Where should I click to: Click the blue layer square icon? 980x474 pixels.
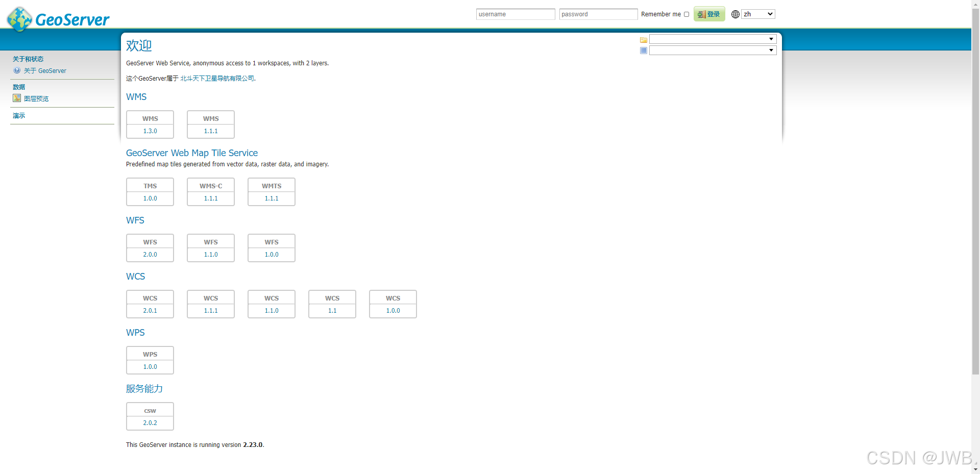tap(643, 51)
